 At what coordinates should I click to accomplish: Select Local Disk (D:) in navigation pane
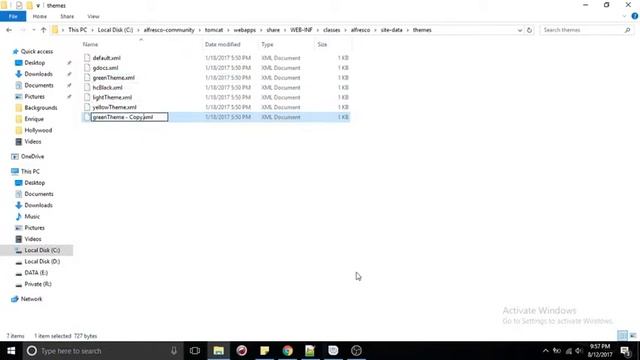[x=42, y=261]
